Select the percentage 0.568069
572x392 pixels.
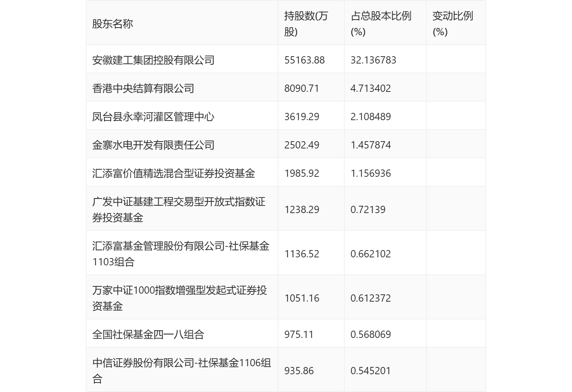371,334
